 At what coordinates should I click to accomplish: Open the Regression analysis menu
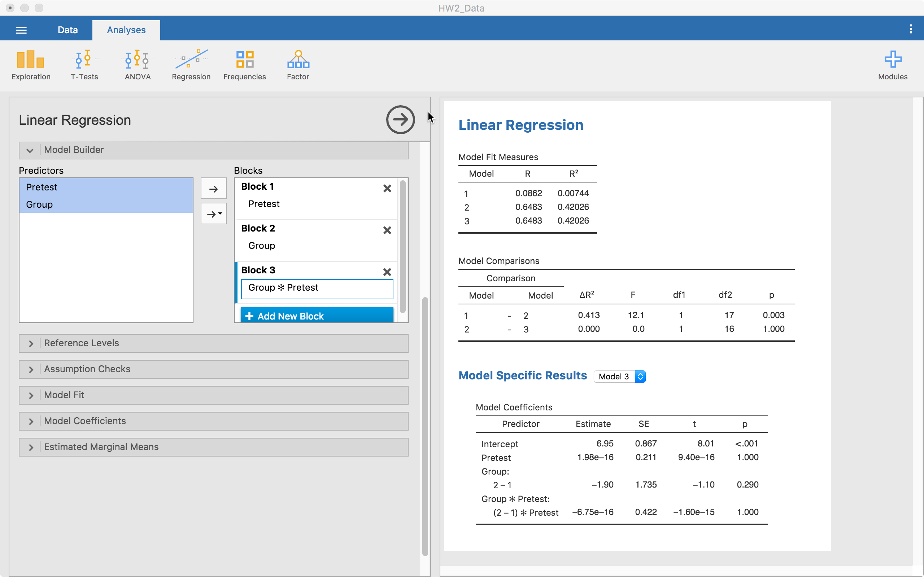[191, 64]
